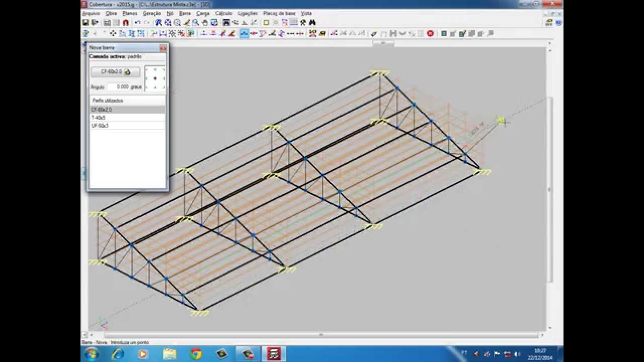Screen dimensions: 644x362
Task: Click the Save floppy disk icon
Action: (86, 23)
